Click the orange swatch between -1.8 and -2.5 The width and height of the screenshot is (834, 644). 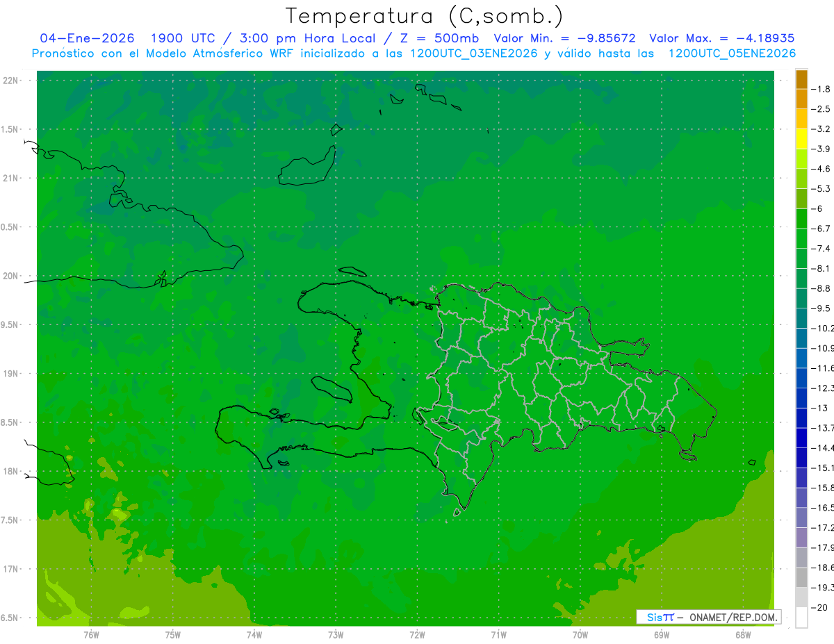pos(801,99)
